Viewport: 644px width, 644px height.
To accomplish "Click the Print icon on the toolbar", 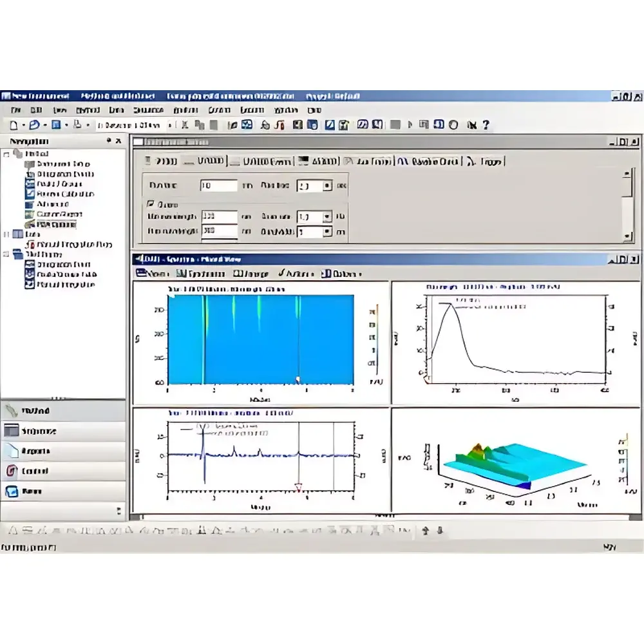I will (77, 126).
